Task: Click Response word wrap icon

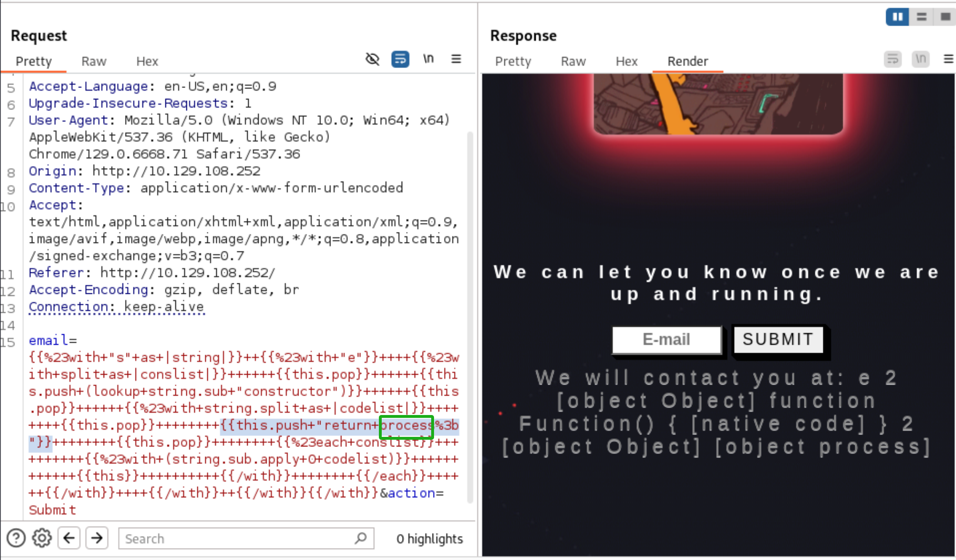Action: point(892,59)
